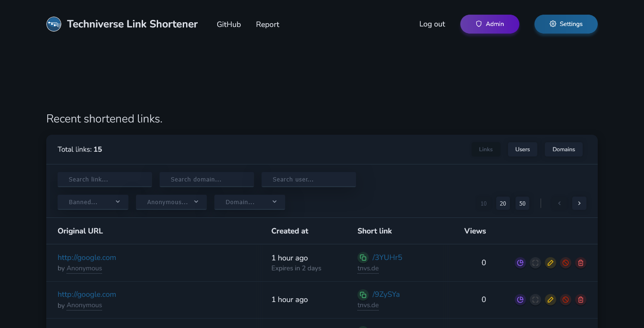Open the Admin panel button
This screenshot has width=644, height=328.
point(490,24)
